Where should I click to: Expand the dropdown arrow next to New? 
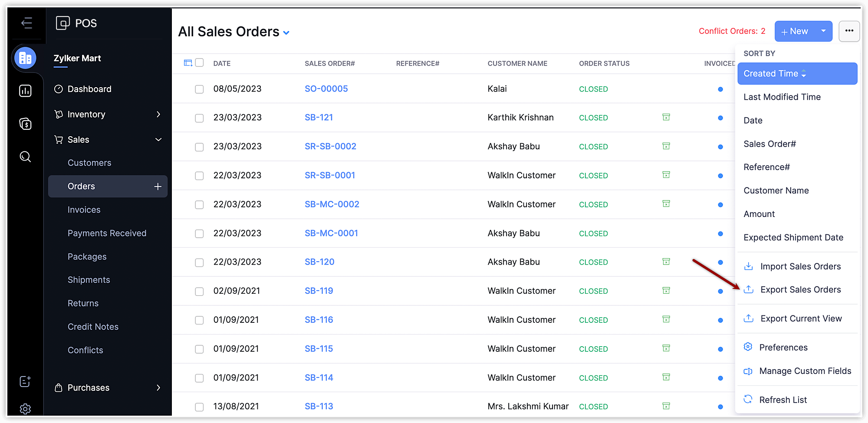[823, 31]
